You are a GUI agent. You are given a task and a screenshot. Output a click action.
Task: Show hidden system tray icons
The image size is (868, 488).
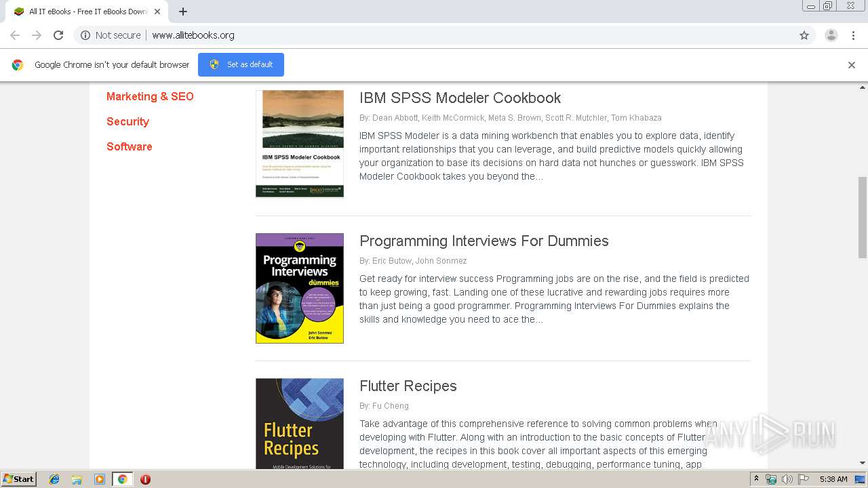pyautogui.click(x=757, y=479)
